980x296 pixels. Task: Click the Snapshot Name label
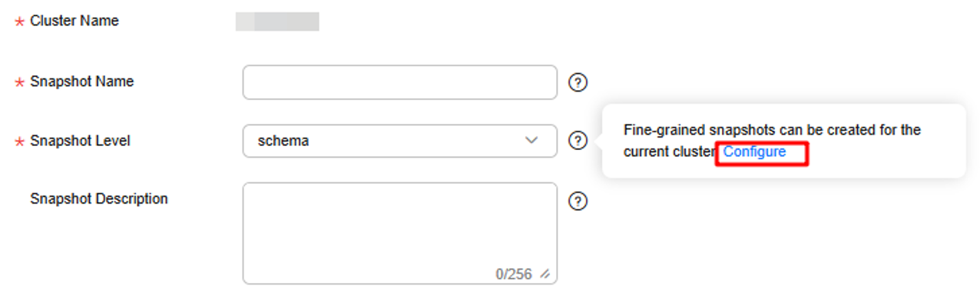coord(81,81)
